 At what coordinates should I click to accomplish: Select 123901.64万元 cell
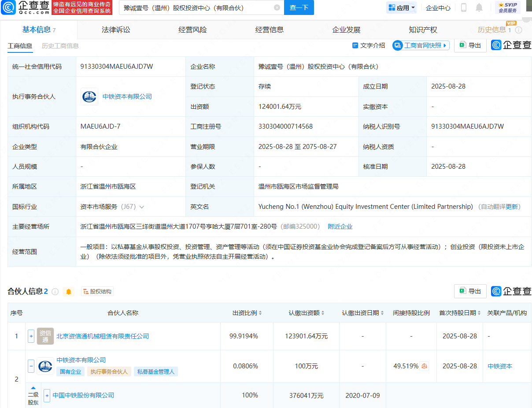click(x=307, y=336)
